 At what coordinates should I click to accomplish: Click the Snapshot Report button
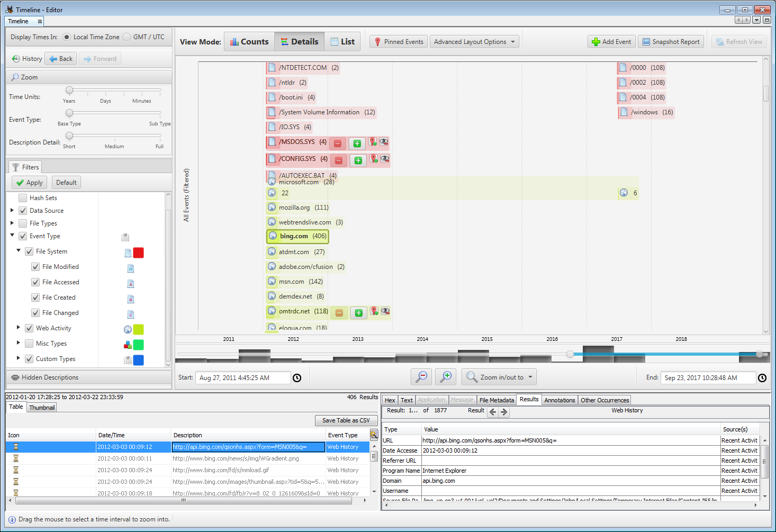[x=671, y=41]
